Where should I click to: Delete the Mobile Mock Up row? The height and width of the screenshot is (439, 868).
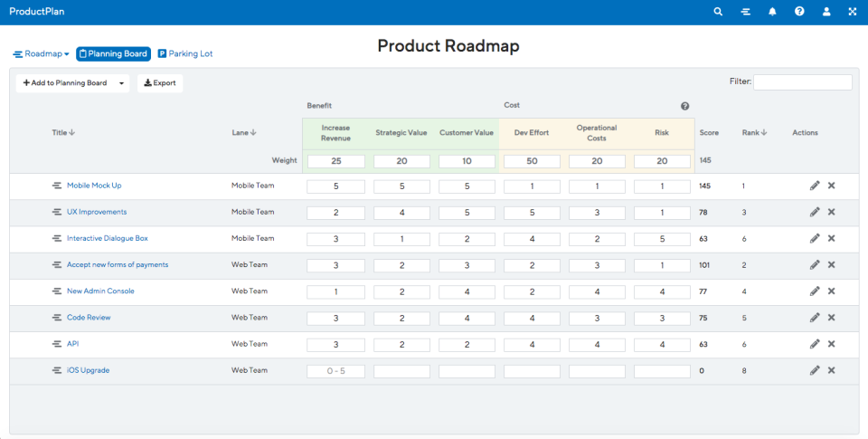tap(832, 186)
